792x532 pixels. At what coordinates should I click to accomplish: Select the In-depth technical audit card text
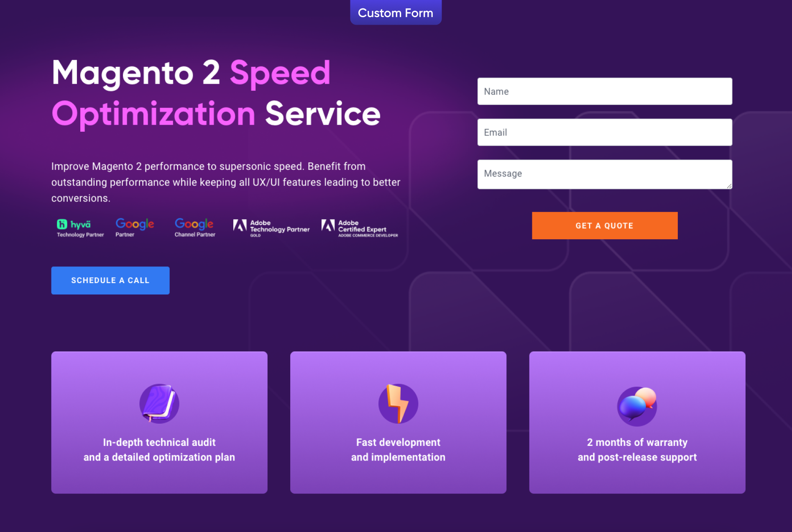point(159,450)
